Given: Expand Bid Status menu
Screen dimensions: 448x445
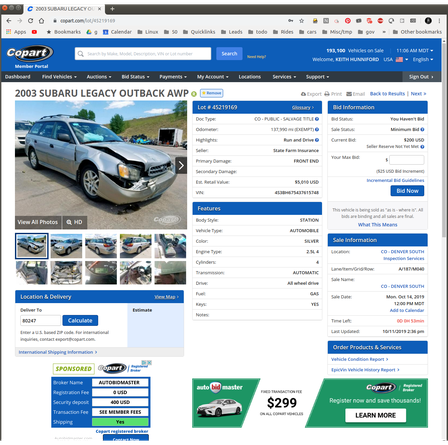Looking at the screenshot, I should (135, 77).
